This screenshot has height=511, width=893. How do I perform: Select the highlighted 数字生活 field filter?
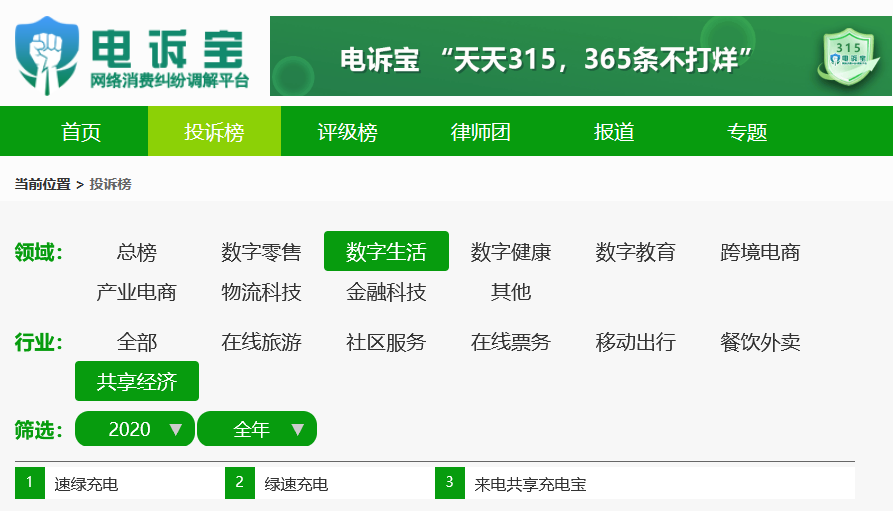point(386,251)
